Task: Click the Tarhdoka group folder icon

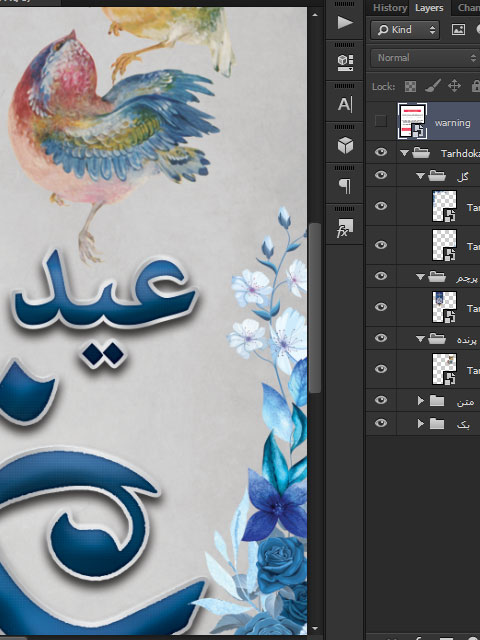Action: pyautogui.click(x=421, y=153)
